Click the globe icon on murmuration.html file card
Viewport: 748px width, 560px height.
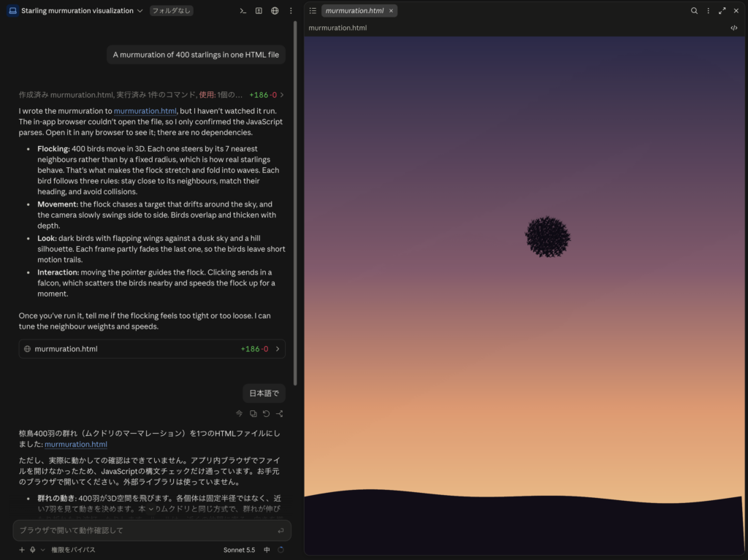point(27,349)
